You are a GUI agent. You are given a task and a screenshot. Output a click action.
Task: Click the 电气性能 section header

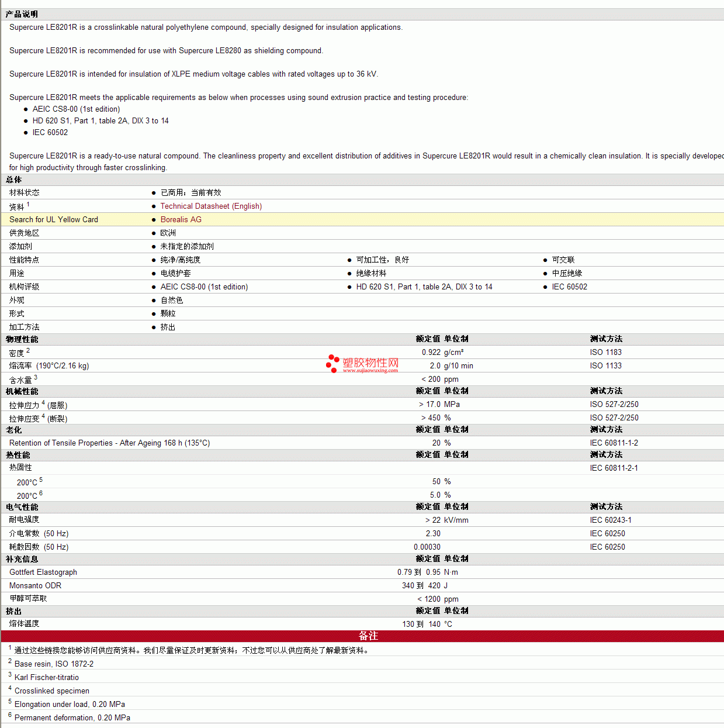pos(22,507)
